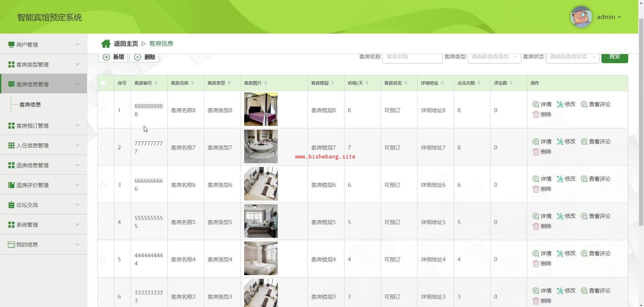
Task: Click the 详情 icon for 客房名称7
Action: (x=536, y=142)
